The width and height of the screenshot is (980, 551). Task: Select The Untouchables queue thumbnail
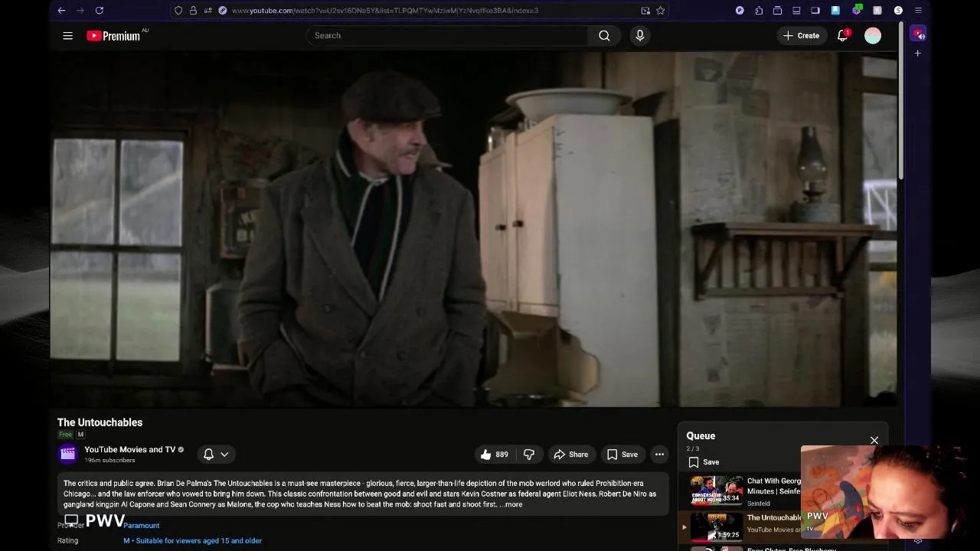click(x=717, y=526)
